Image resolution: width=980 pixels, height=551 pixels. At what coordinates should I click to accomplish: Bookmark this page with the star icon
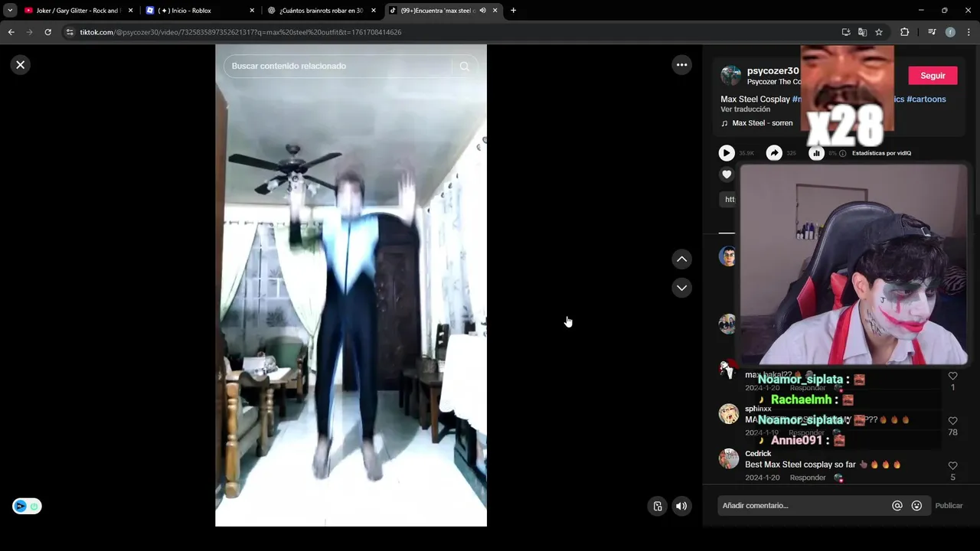[879, 32]
